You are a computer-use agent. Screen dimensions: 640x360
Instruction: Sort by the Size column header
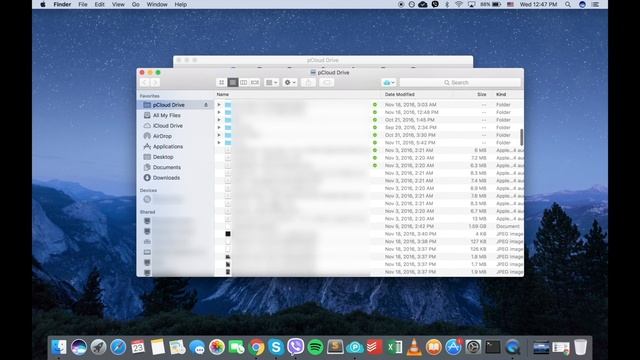pos(482,94)
